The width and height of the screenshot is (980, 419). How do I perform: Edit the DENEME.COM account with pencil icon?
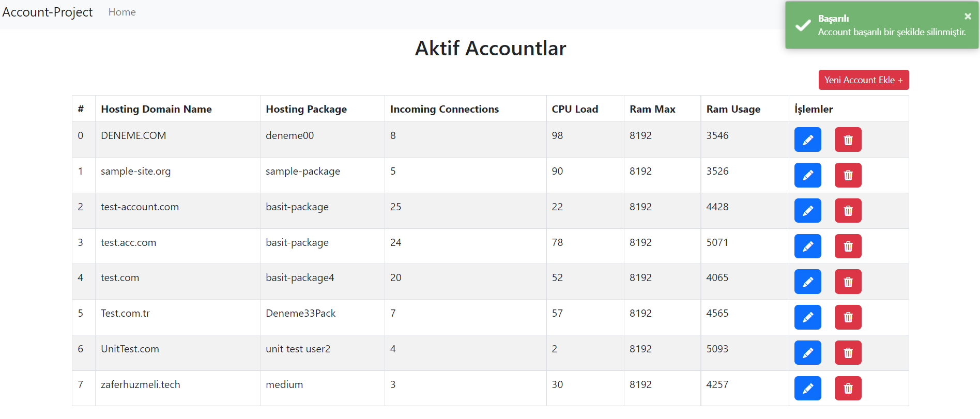pyautogui.click(x=807, y=139)
